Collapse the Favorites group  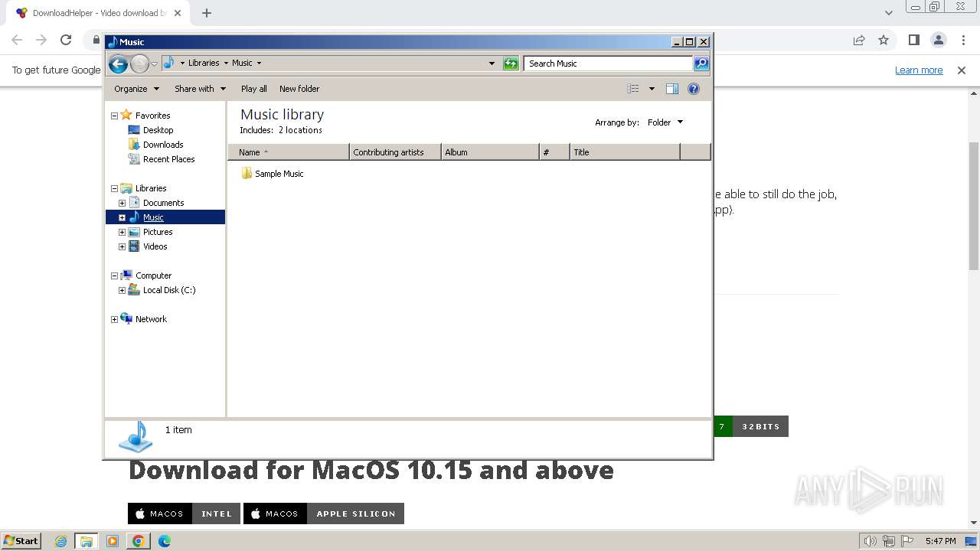[114, 116]
